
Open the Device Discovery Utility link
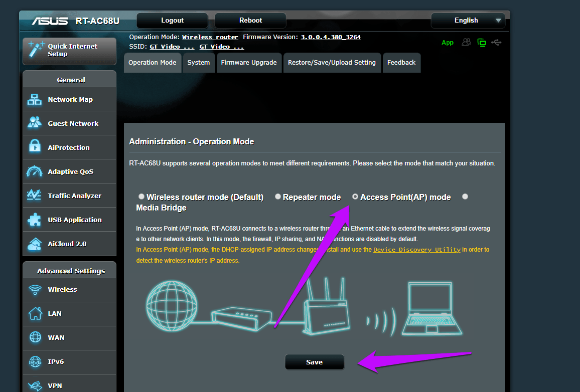pos(417,250)
